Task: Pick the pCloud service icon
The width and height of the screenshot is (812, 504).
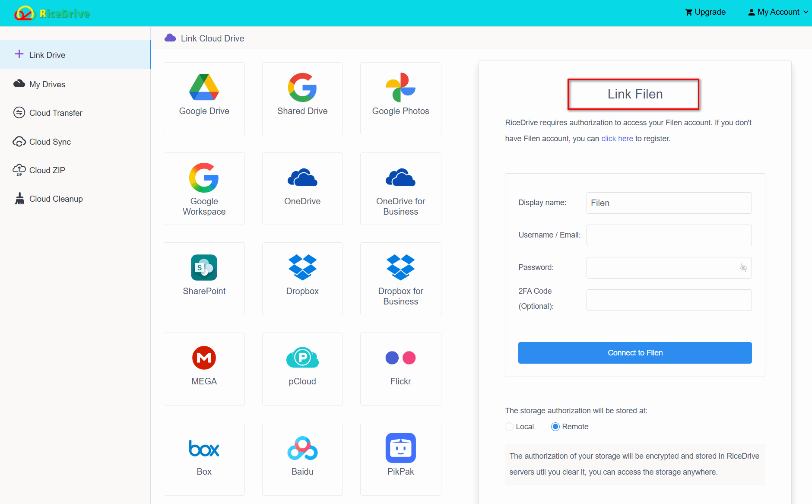Action: point(302,358)
